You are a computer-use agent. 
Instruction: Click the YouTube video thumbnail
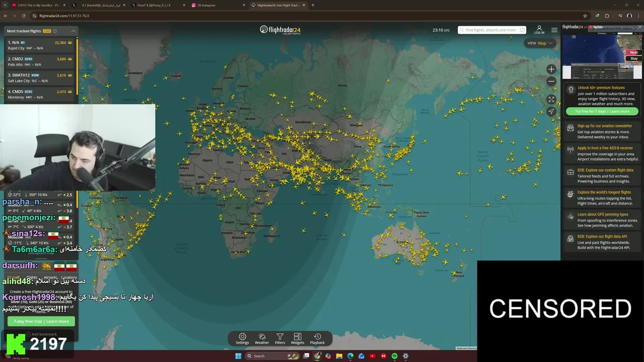tap(602, 57)
